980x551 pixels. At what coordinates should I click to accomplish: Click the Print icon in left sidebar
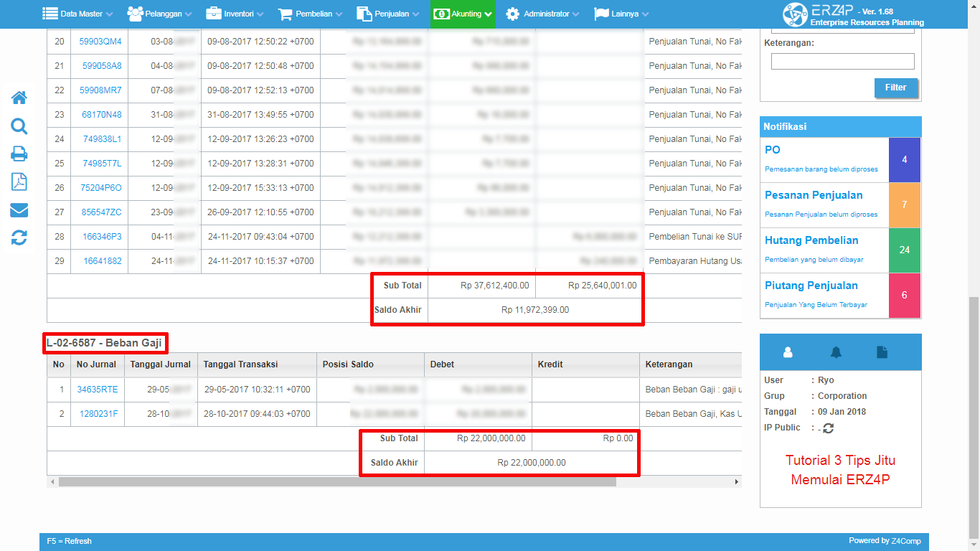click(x=19, y=154)
